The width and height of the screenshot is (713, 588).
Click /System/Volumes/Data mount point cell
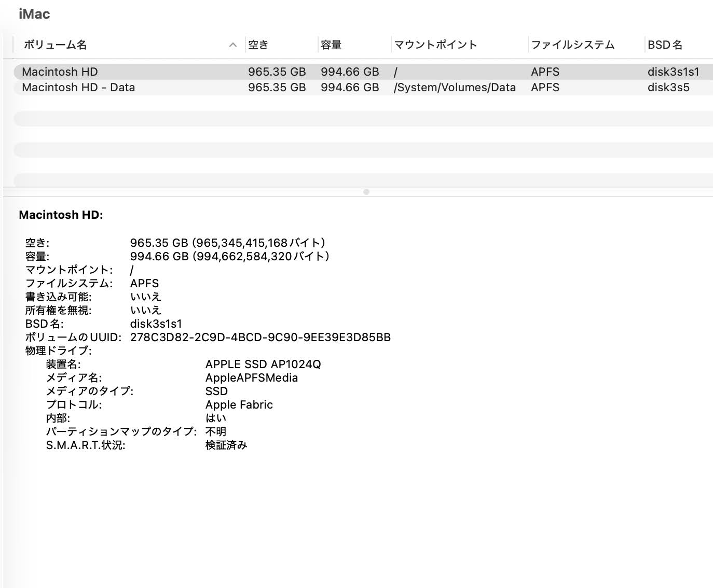coord(455,87)
